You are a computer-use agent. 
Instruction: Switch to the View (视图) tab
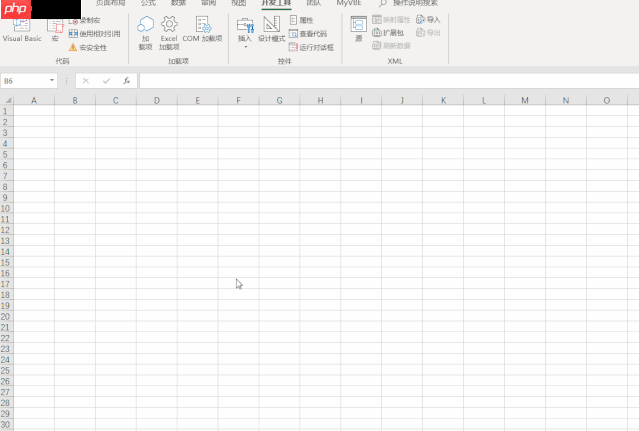pyautogui.click(x=239, y=3)
